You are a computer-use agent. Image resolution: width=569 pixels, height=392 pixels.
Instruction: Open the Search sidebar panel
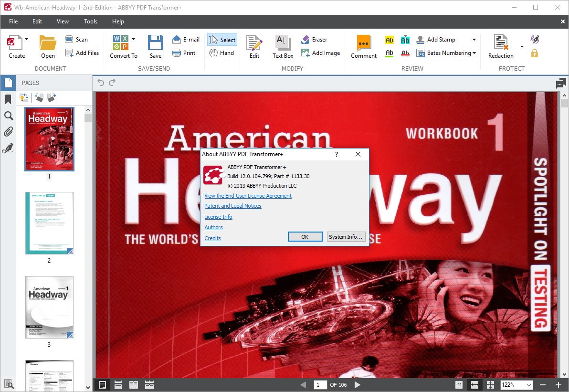point(8,116)
